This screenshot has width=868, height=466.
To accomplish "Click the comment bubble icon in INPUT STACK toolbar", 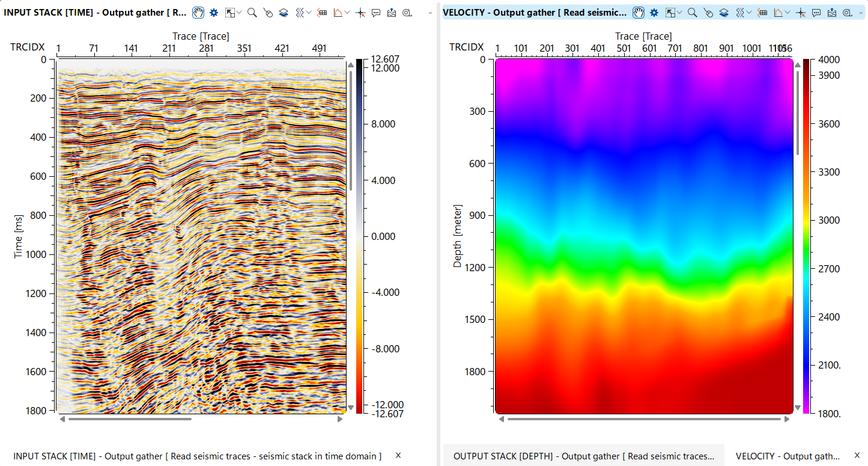I will coord(376,13).
